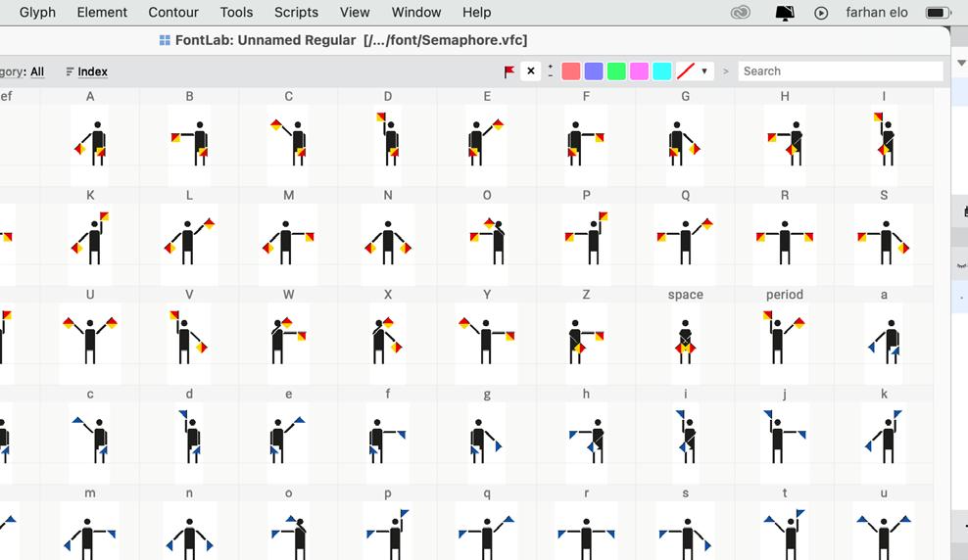Click the arrow left of Search field
968x560 pixels.
coord(726,71)
